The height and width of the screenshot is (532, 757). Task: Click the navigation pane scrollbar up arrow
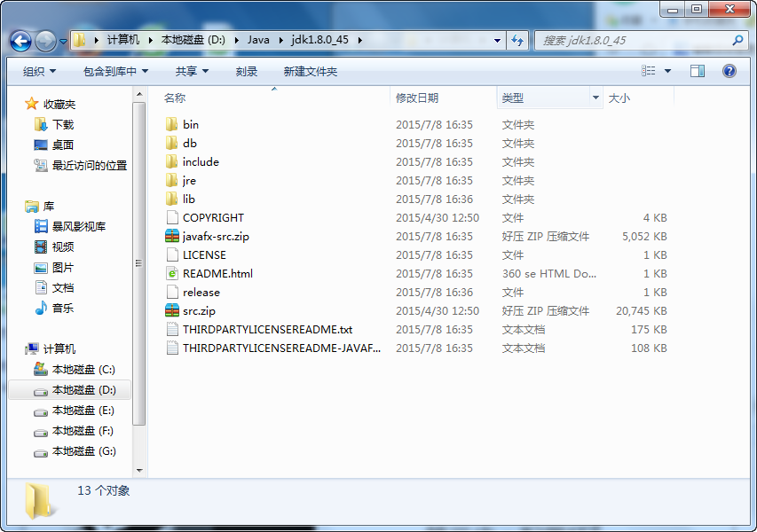click(x=139, y=94)
